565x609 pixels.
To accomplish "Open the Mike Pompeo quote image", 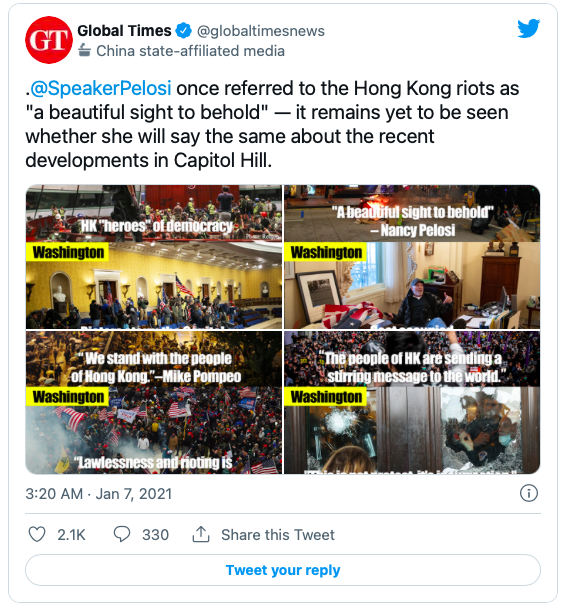I will pos(154,402).
